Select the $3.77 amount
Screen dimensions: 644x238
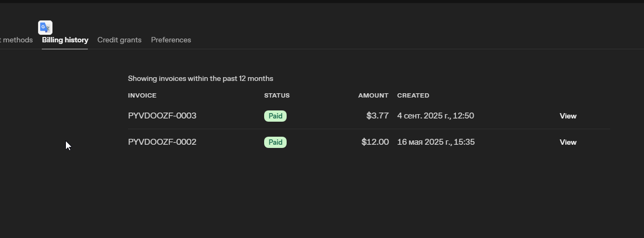coord(377,116)
